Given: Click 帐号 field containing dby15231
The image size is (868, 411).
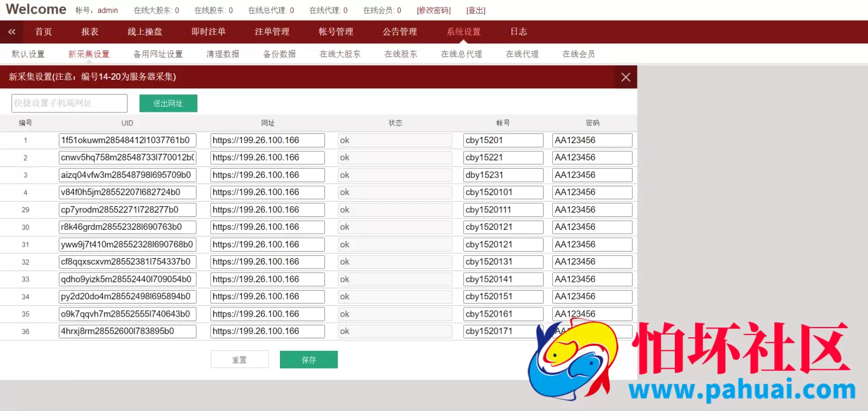Looking at the screenshot, I should pos(503,175).
